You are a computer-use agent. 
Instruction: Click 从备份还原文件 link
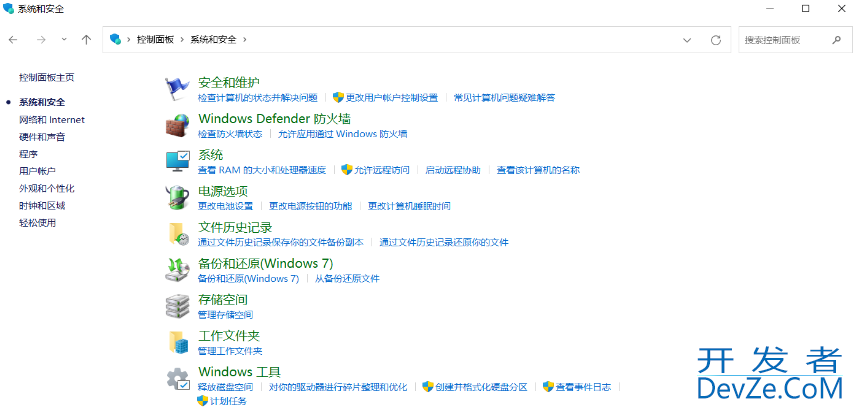pos(347,279)
